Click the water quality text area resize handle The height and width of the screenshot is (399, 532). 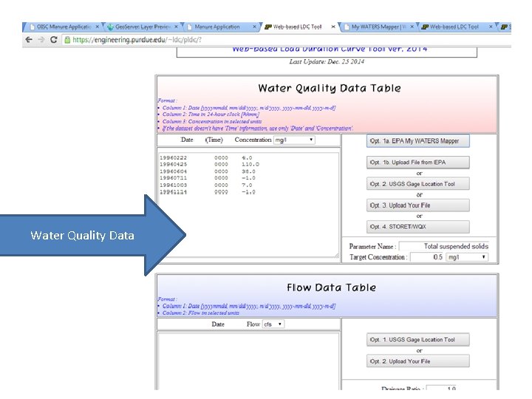click(337, 255)
